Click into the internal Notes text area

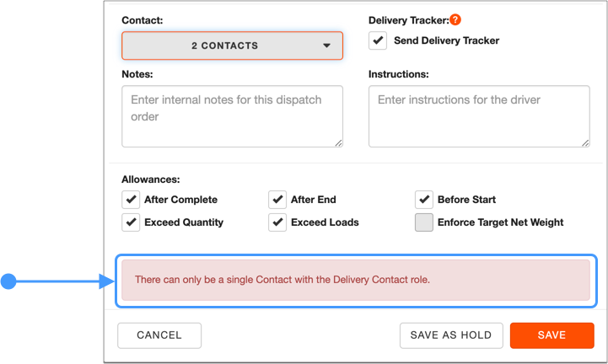(x=232, y=116)
